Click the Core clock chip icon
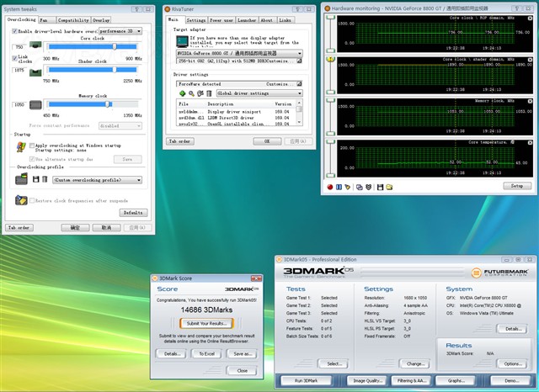 coord(35,45)
